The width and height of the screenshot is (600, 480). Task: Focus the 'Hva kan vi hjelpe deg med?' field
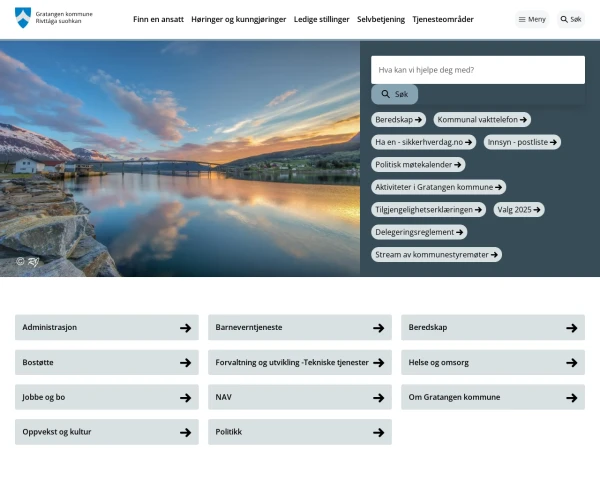(478, 70)
